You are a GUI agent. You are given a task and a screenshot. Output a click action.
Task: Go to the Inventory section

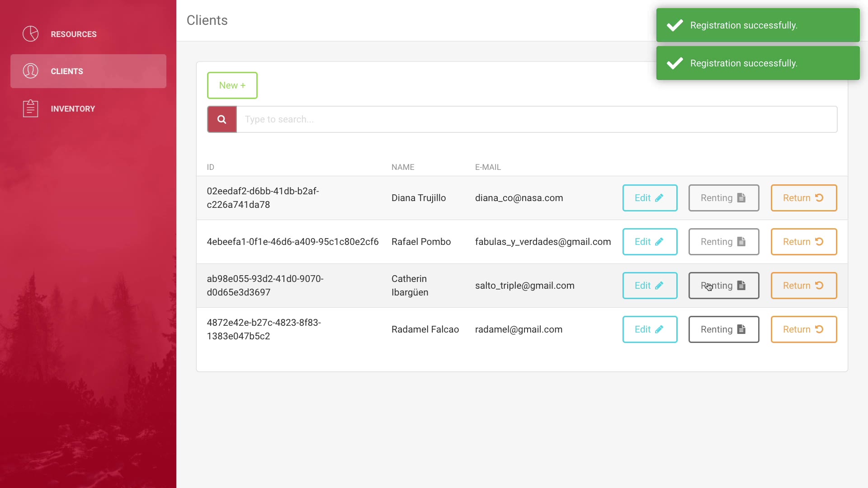(x=73, y=109)
